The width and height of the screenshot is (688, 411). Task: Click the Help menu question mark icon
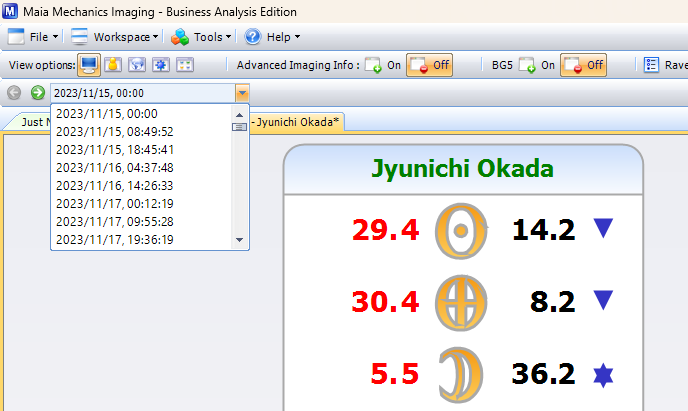tap(253, 37)
